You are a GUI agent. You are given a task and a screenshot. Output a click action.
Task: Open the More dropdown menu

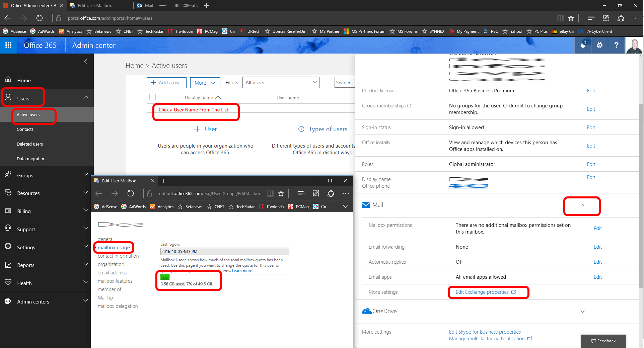coord(205,83)
